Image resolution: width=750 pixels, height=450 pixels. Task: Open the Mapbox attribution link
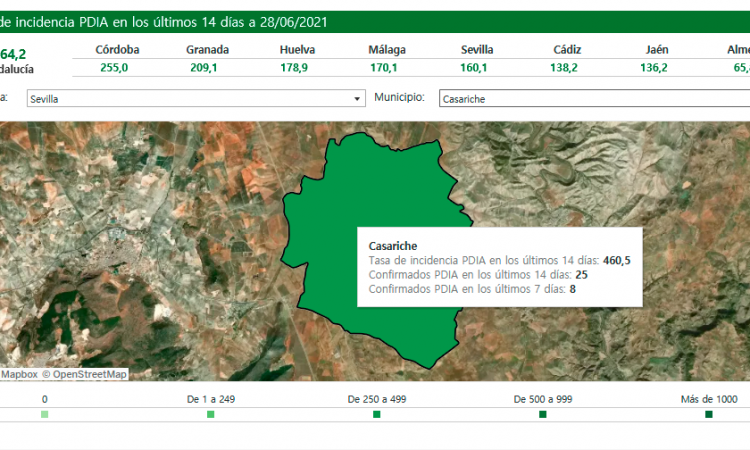tap(19, 374)
